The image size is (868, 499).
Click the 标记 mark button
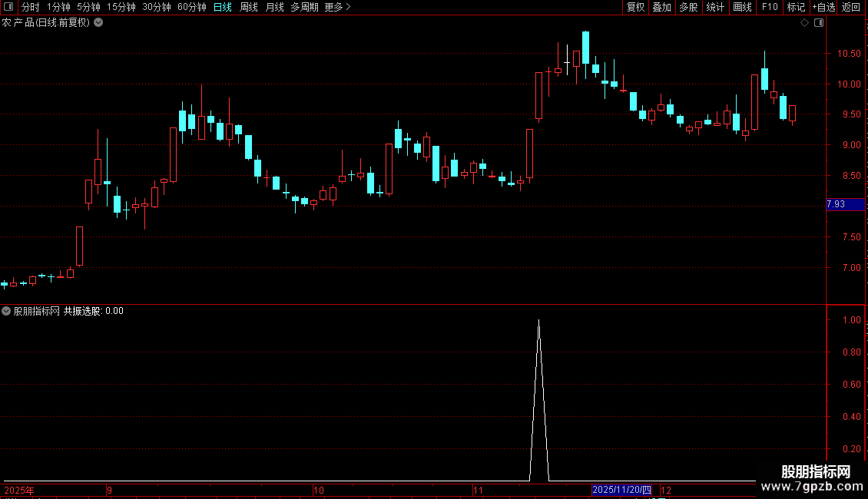pos(796,7)
